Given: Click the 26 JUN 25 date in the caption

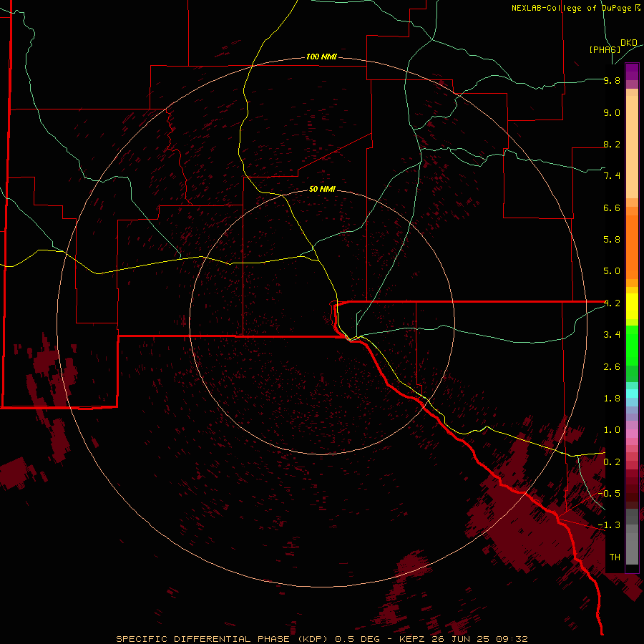Looking at the screenshot, I should click(462, 639).
